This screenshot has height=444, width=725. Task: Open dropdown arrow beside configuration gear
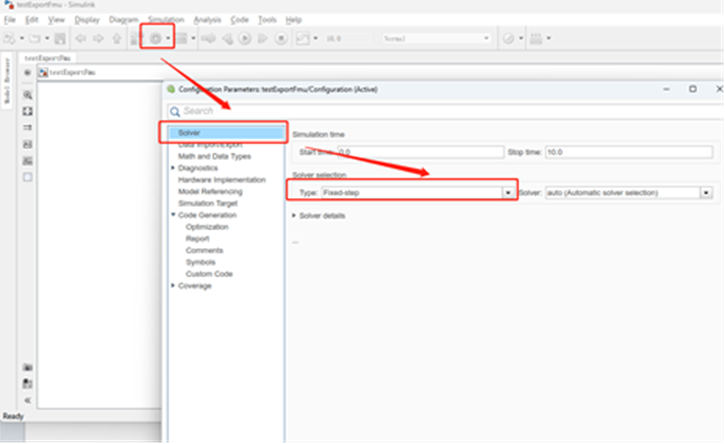(168, 38)
